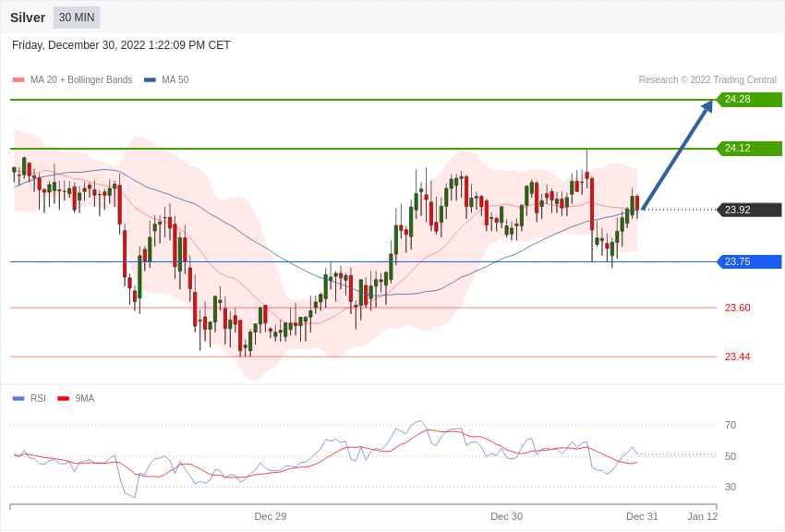Image resolution: width=785 pixels, height=532 pixels.
Task: Click the MA 50 legend label
Action: pos(175,80)
